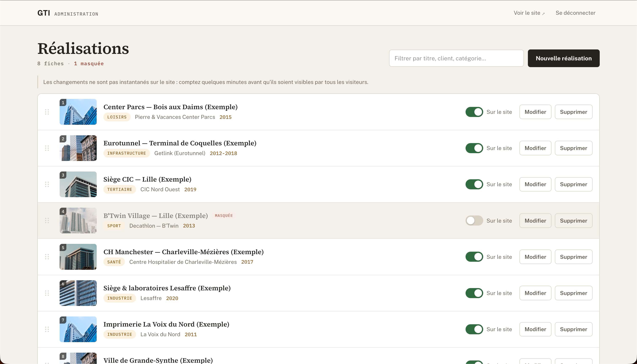
Task: Click the drag handle beside Imprimerie La Voix du Nord
Action: point(47,329)
